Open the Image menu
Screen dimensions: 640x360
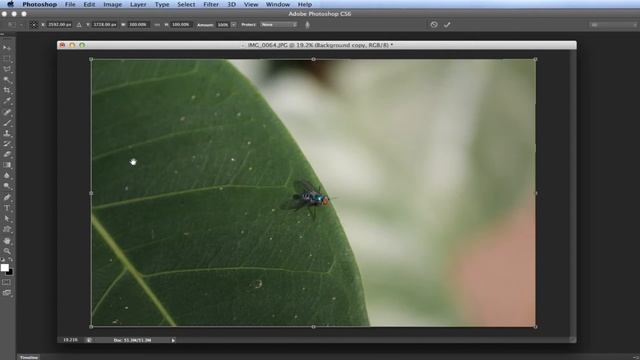click(x=113, y=4)
